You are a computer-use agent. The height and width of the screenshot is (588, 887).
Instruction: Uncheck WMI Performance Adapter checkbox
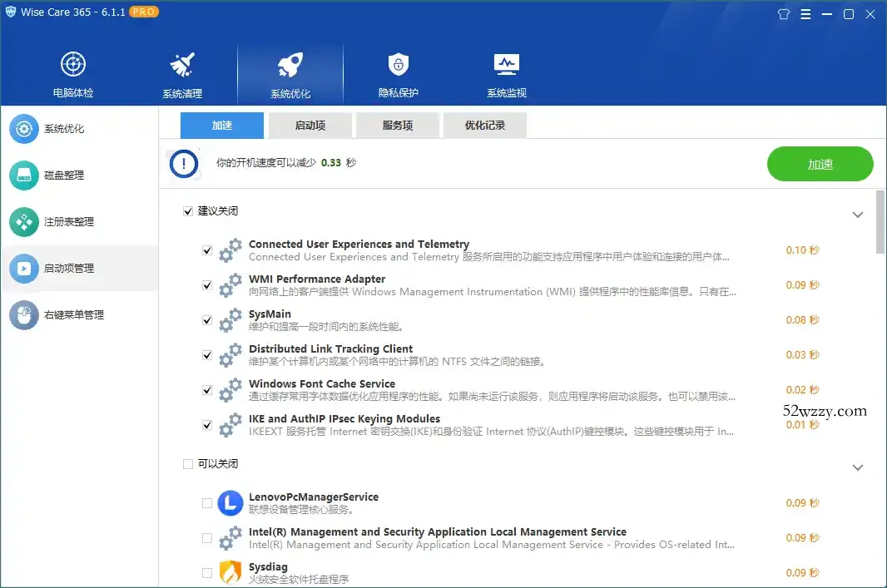[x=207, y=285]
